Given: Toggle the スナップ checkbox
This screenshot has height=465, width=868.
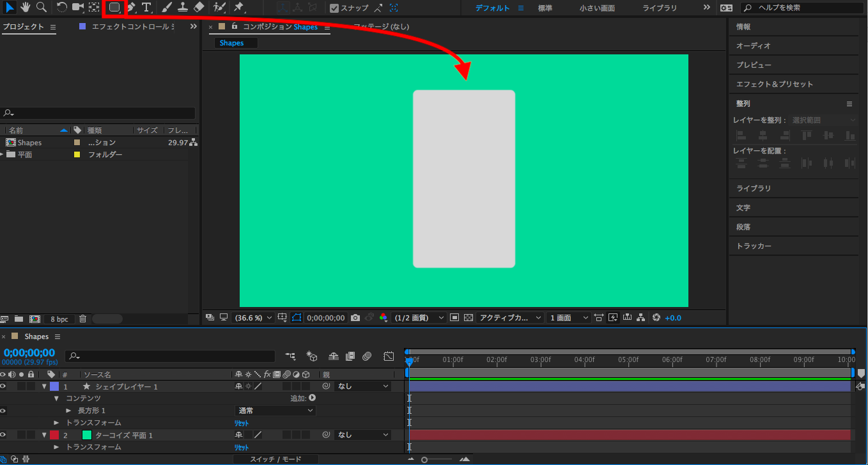Looking at the screenshot, I should point(334,8).
